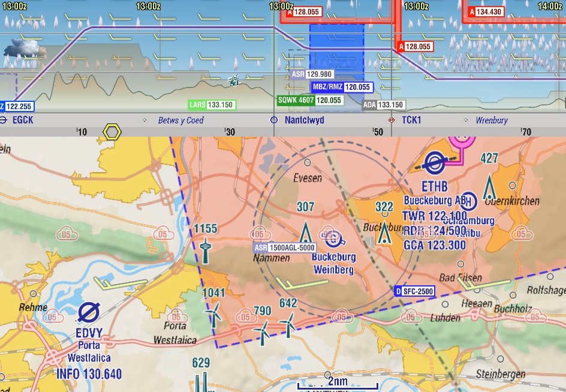Click the ASR 1500AGL-5000 map label
Screen dimensions: 566x392
(284, 248)
